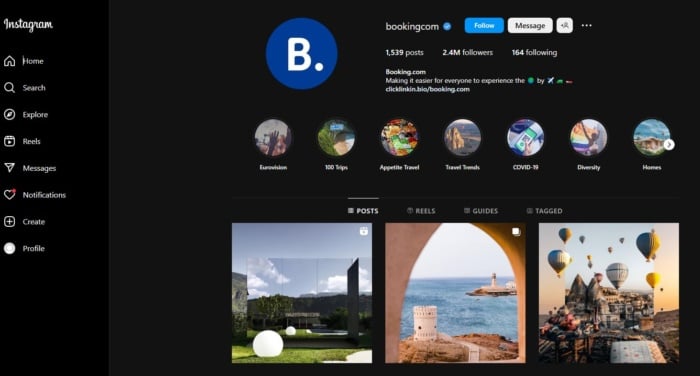Open the Eurovision story highlight
This screenshot has height=376, width=700.
(273, 138)
